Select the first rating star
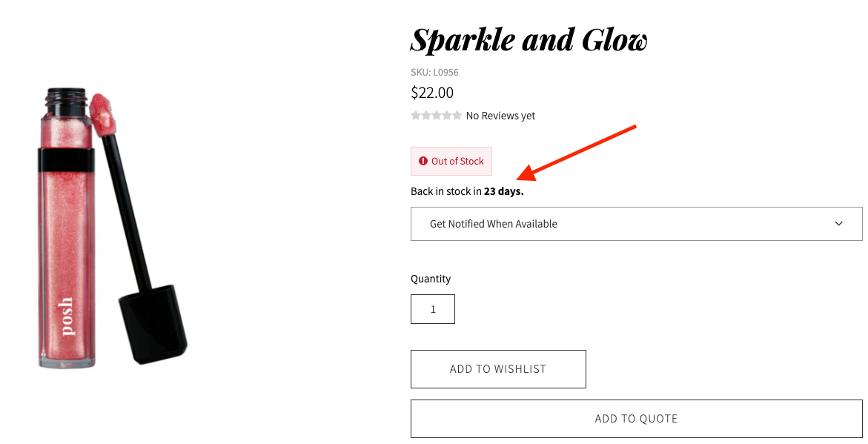Screen dimensions: 868x444 point(416,115)
